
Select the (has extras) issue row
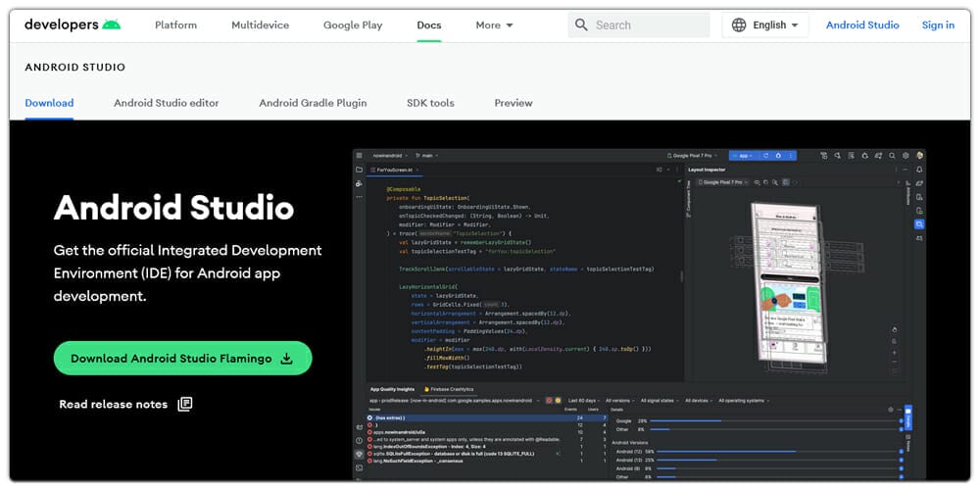point(486,417)
